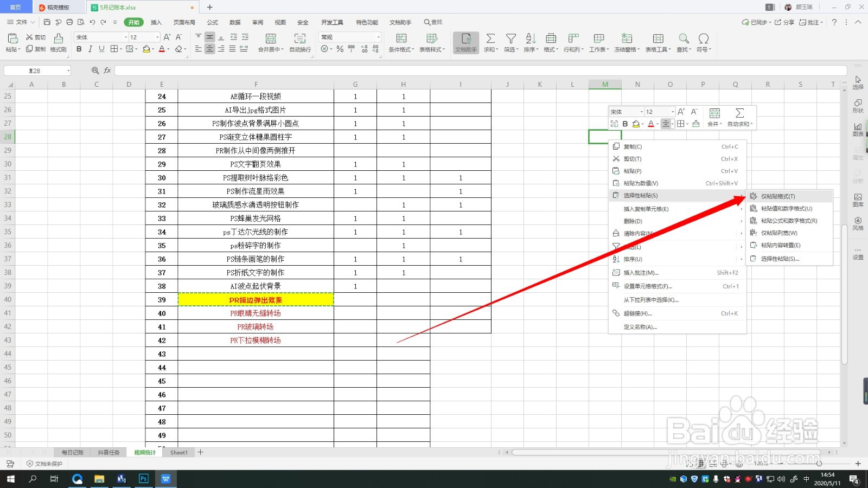This screenshot has height=488, width=868.
Task: Click the Freeze Panes (冻结窗格) icon
Action: pos(627,38)
